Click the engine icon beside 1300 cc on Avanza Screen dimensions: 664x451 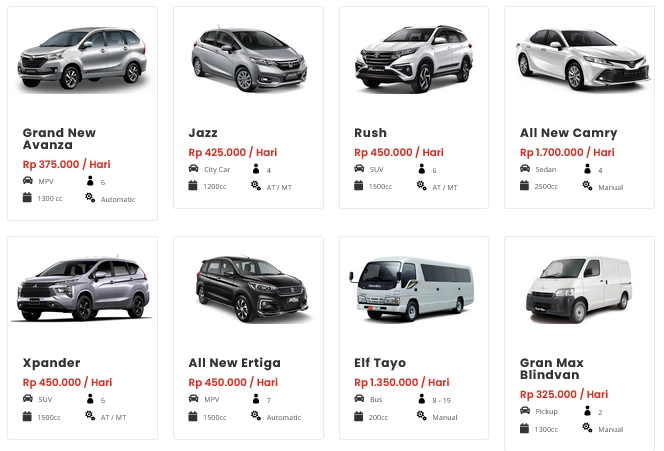coord(27,198)
